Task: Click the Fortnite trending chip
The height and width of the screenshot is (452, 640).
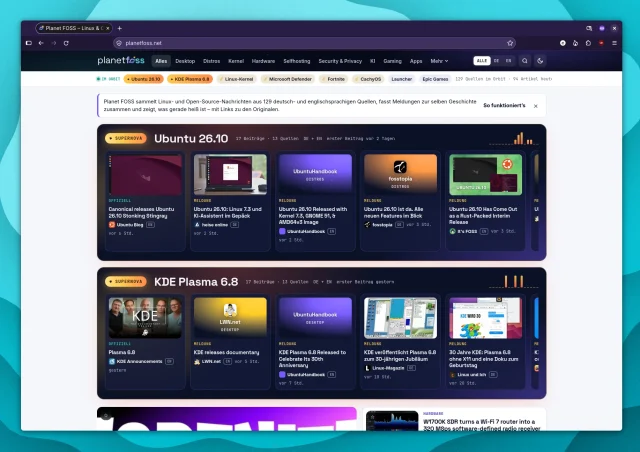Action: tap(333, 79)
